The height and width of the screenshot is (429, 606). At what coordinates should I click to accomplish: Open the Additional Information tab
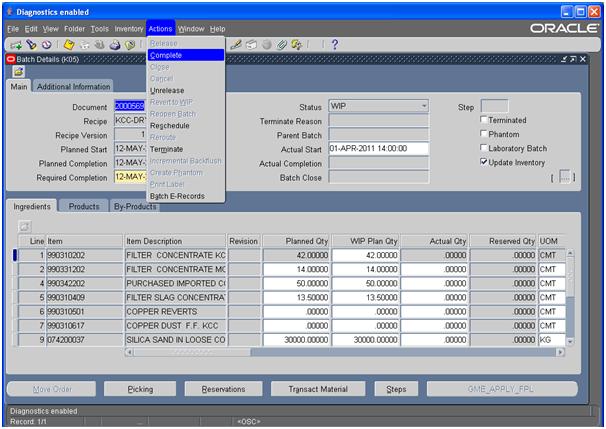click(74, 87)
